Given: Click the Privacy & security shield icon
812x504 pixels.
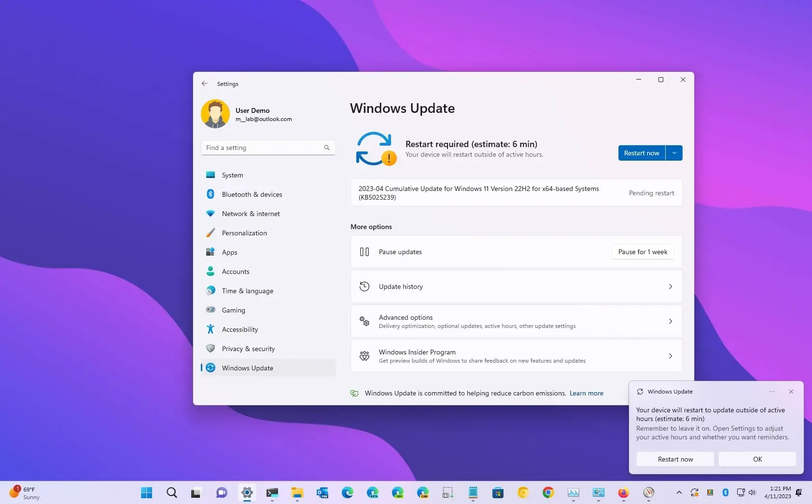Looking at the screenshot, I should [x=210, y=348].
